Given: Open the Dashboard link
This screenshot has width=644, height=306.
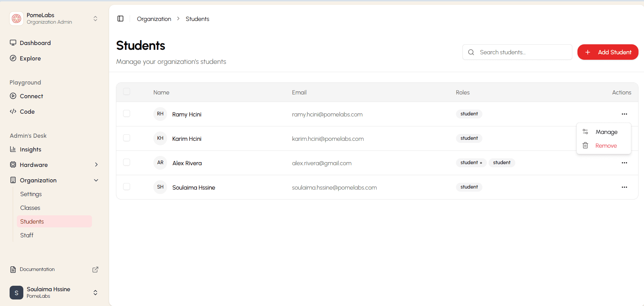Looking at the screenshot, I should click(x=35, y=43).
